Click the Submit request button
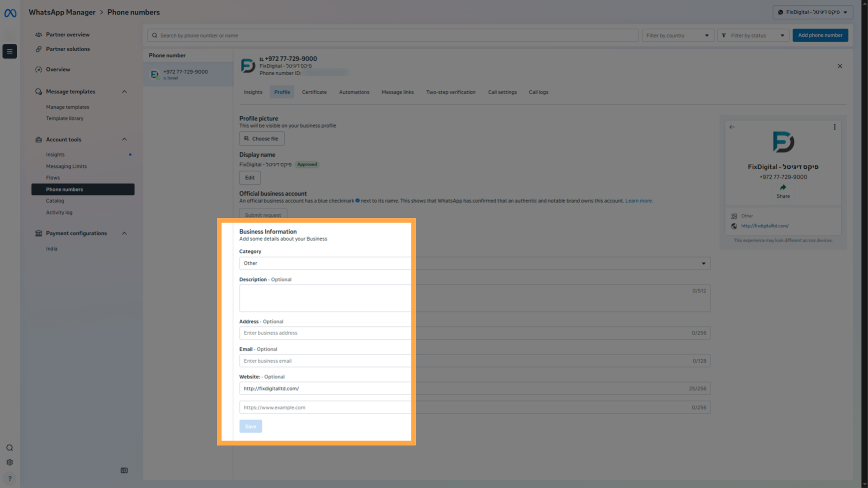The width and height of the screenshot is (868, 488). 263,215
